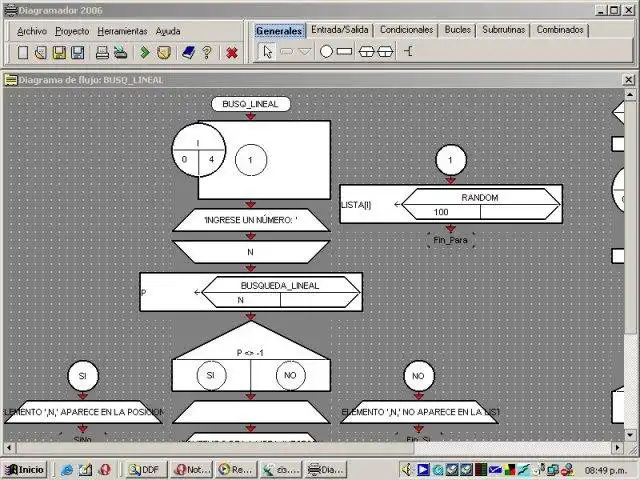The width and height of the screenshot is (640, 480).
Task: Click the SI connector inside condition block
Action: pos(211,375)
